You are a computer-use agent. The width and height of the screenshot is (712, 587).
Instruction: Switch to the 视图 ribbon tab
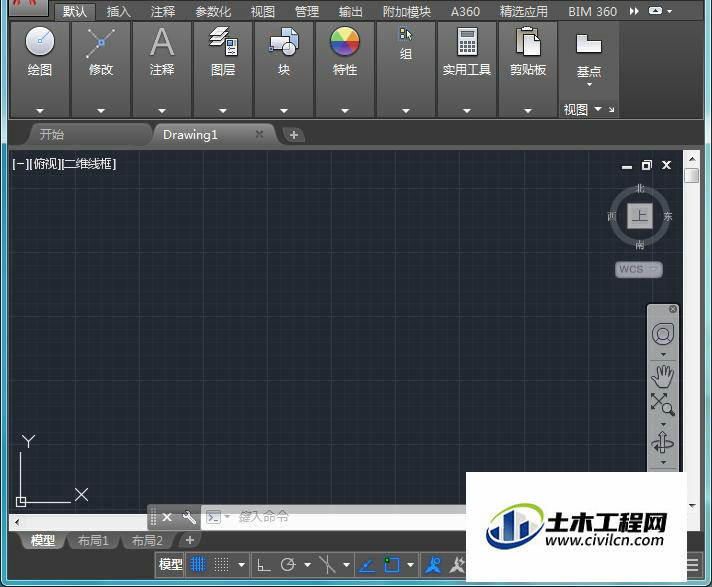263,11
